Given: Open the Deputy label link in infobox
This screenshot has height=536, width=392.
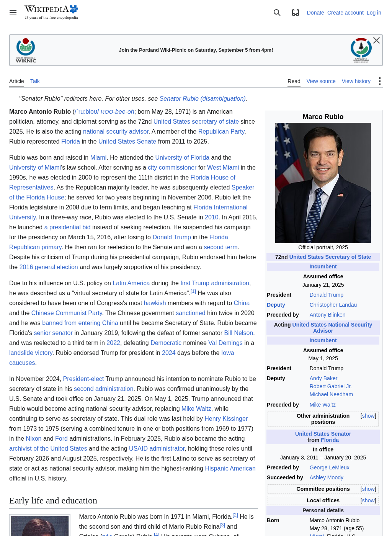Looking at the screenshot, I should [276, 305].
